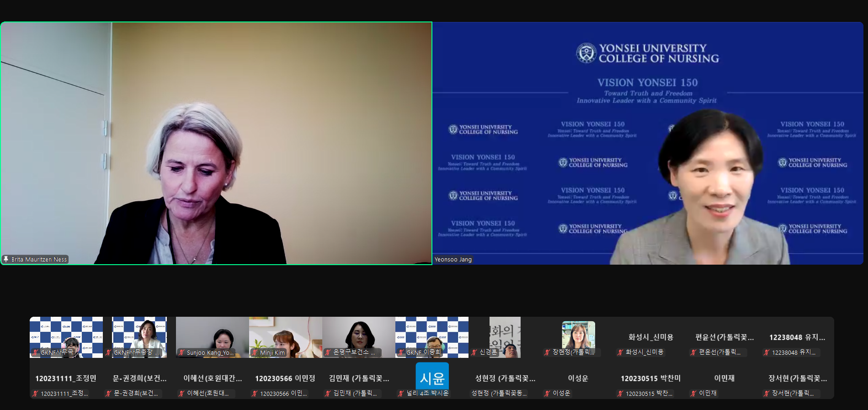The height and width of the screenshot is (410, 868).
Task: Click muted mic icon on Minji Kim's tile
Action: pyautogui.click(x=255, y=352)
